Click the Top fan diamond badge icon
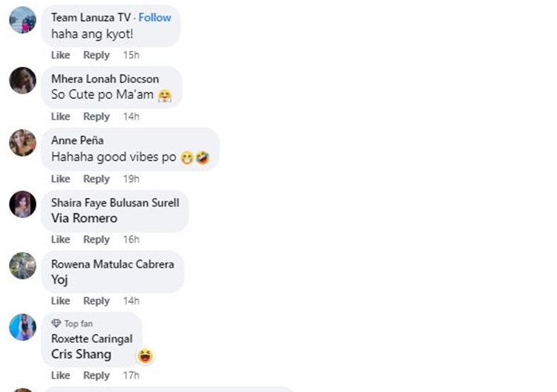557x392 pixels. point(56,324)
